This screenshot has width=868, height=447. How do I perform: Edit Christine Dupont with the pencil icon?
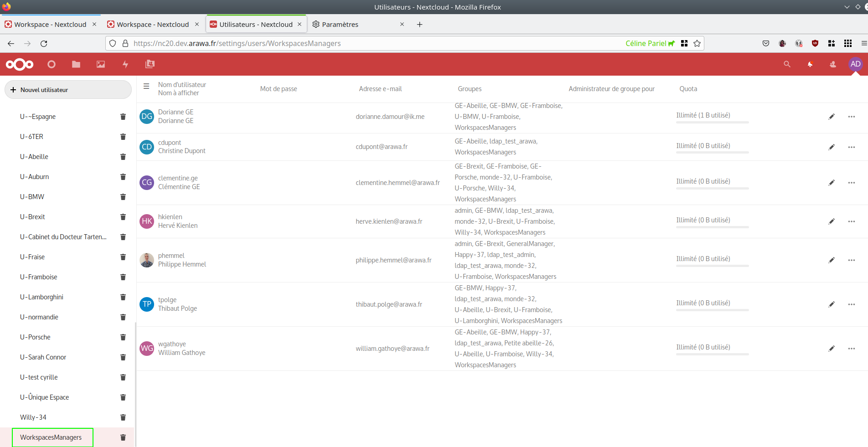pyautogui.click(x=832, y=147)
